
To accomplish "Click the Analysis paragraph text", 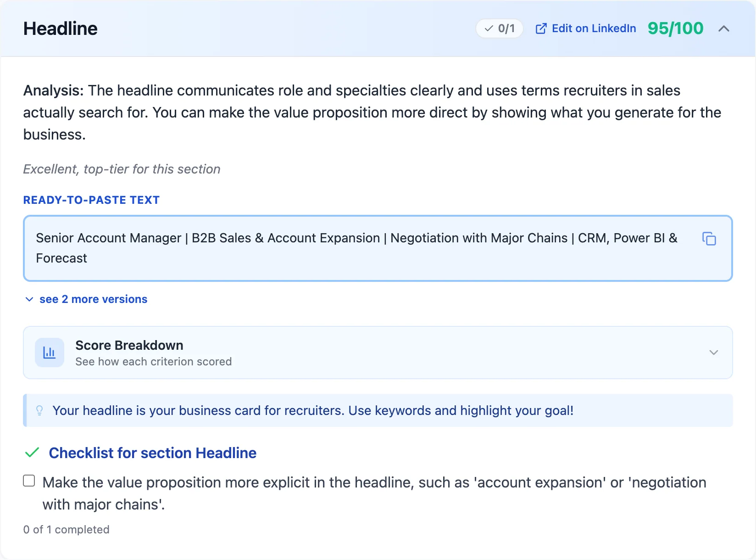I will (372, 112).
